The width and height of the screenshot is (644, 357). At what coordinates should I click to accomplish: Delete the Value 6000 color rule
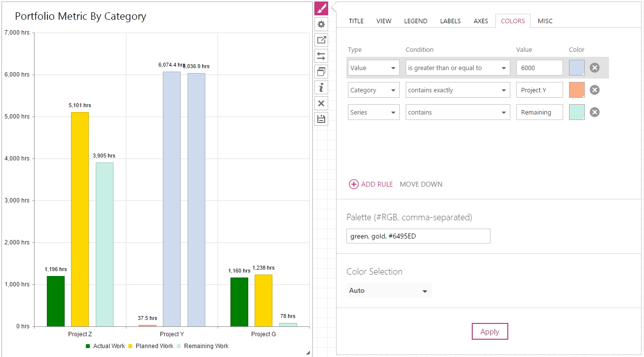(595, 68)
